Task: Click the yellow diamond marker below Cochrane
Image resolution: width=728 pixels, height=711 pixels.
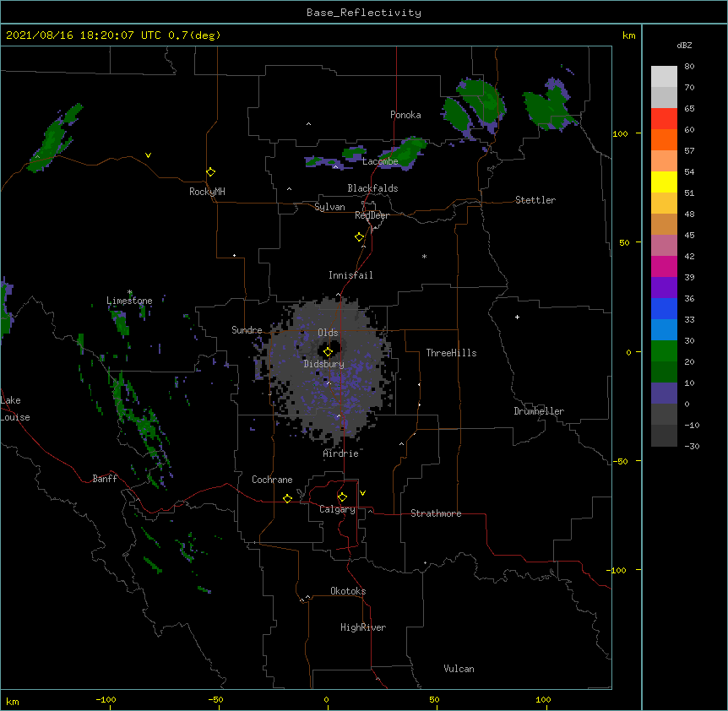Action: [288, 498]
